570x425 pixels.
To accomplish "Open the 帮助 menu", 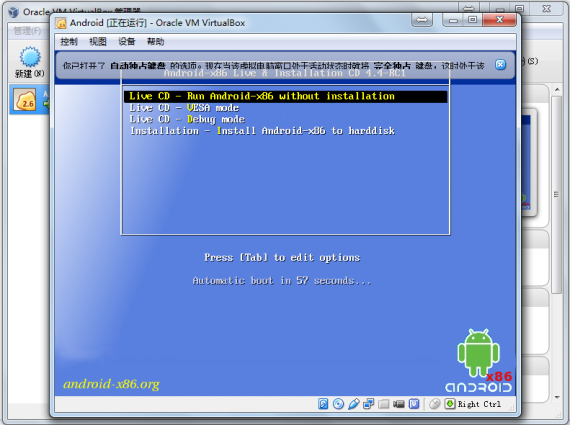I will pos(156,42).
